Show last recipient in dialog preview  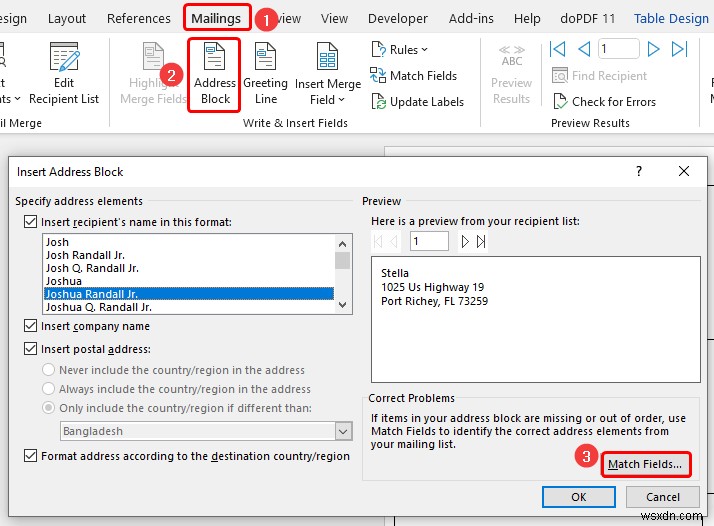click(x=481, y=241)
